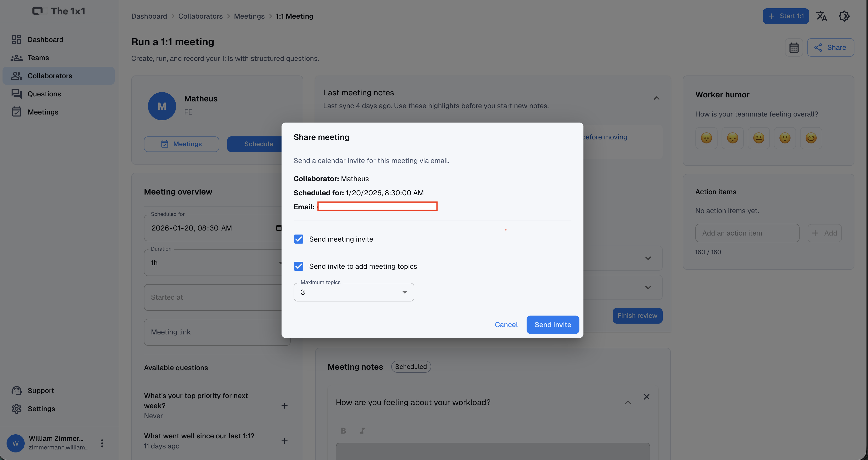The image size is (868, 460).
Task: Collapse the Last meeting notes section
Action: coord(656,98)
